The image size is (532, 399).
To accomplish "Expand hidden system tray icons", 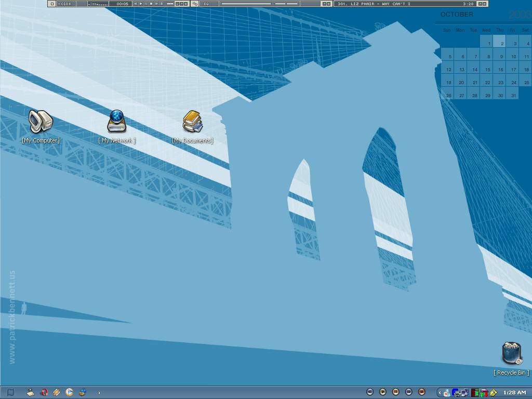I will click(x=440, y=393).
